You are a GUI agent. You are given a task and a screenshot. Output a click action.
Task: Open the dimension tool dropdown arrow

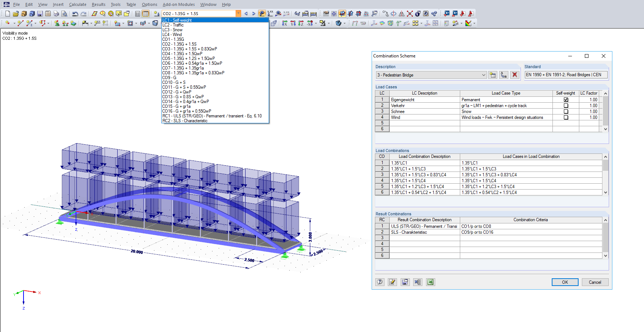click(91, 23)
